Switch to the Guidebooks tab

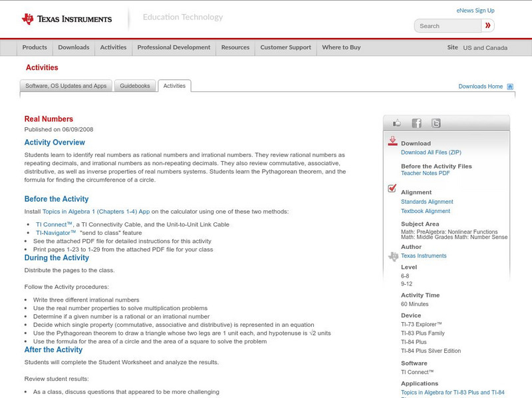(x=135, y=86)
